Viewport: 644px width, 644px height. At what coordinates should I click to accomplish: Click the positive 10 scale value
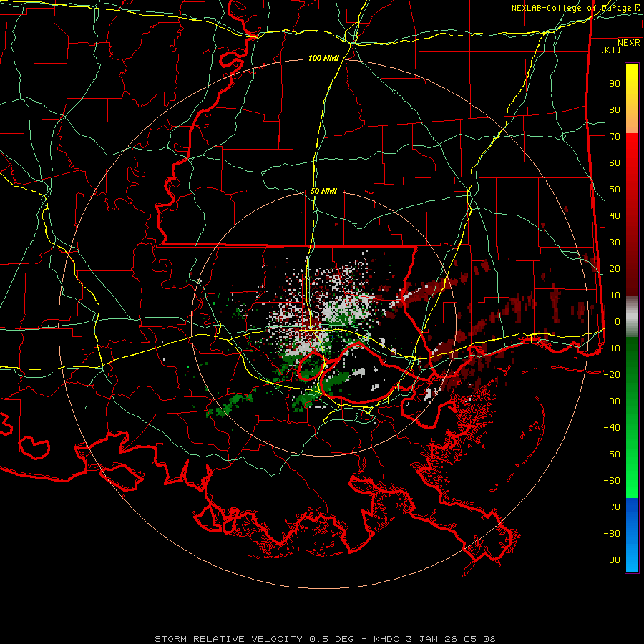point(615,296)
